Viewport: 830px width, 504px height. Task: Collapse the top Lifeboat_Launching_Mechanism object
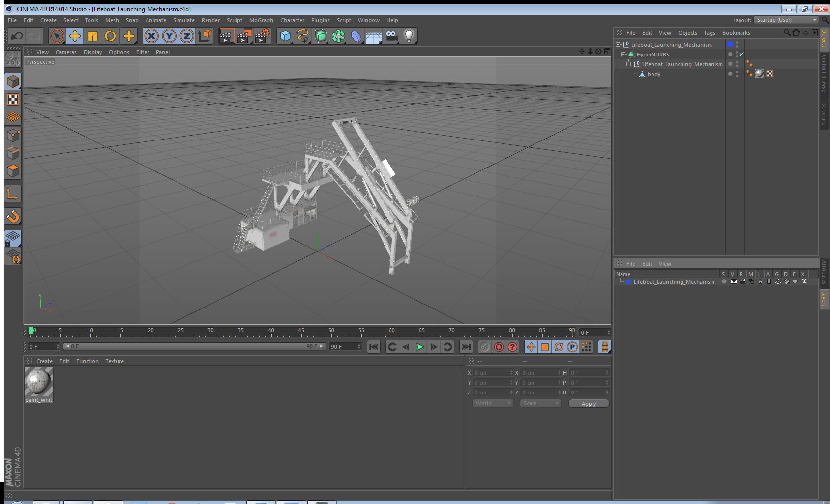[618, 44]
